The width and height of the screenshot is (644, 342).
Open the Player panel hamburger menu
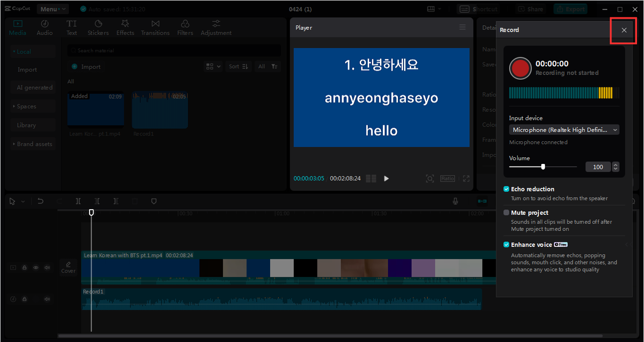[x=462, y=27]
